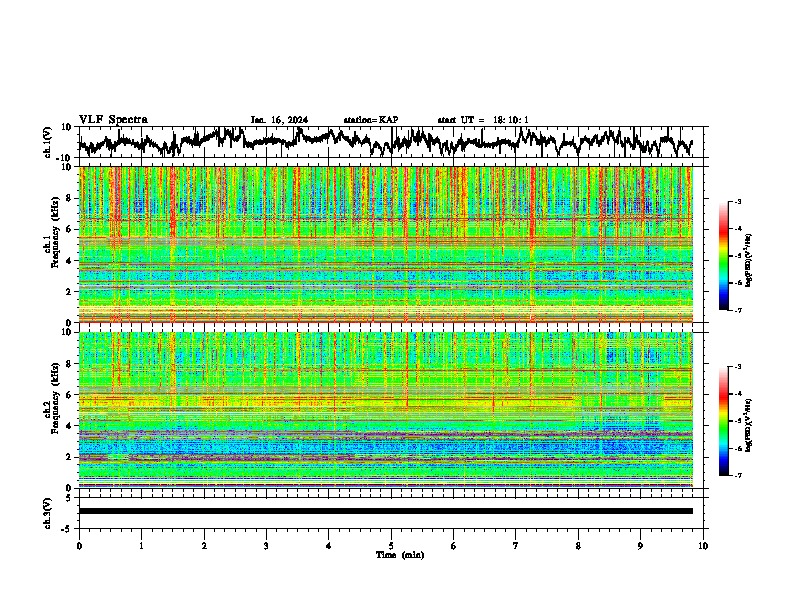This screenshot has height=612, width=792.
Task: Click the black bar in the ch.3 panel
Action: (386, 511)
